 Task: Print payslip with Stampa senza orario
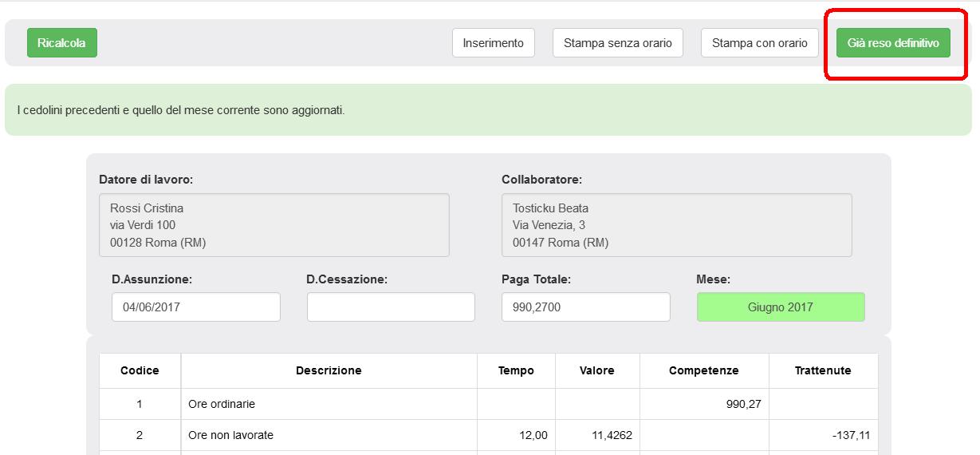pyautogui.click(x=617, y=43)
